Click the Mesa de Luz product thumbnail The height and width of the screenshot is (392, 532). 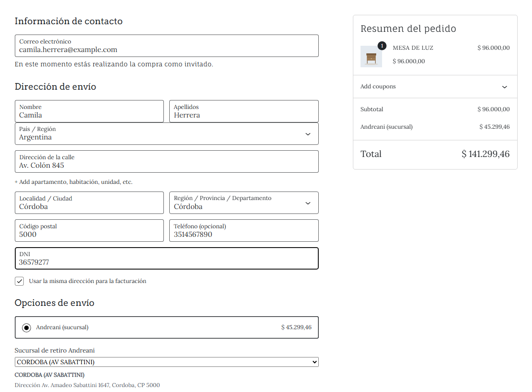371,57
